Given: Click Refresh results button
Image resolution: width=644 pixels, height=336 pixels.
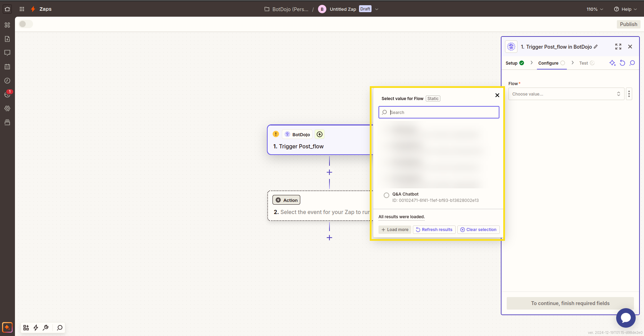Looking at the screenshot, I should pyautogui.click(x=434, y=230).
